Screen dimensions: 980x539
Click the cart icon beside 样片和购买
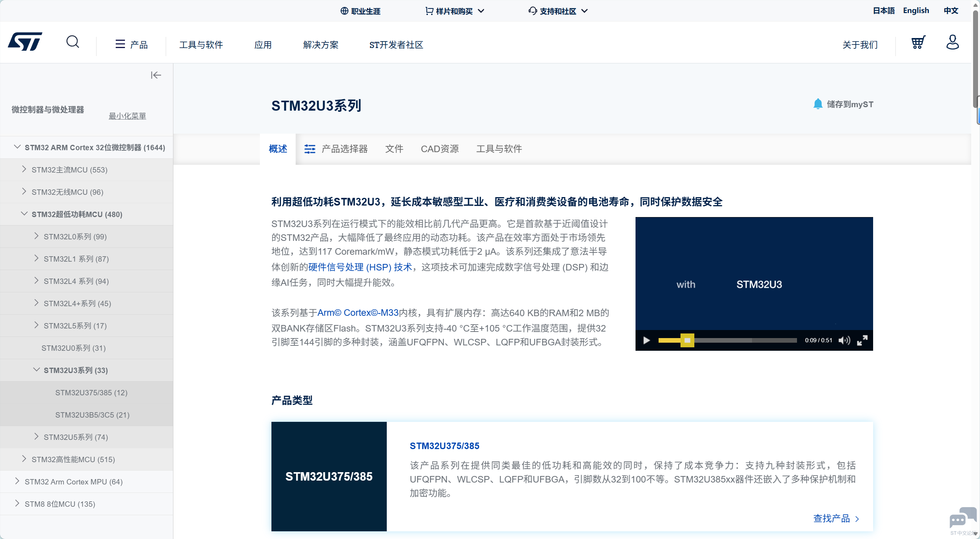click(x=429, y=11)
